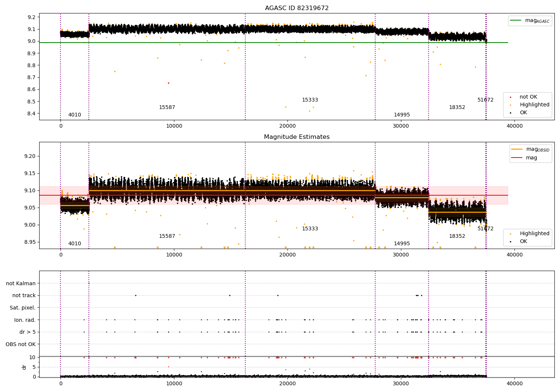Click the 20000 x-axis tick under middle plot
This screenshot has width=560, height=392.
coord(287,255)
